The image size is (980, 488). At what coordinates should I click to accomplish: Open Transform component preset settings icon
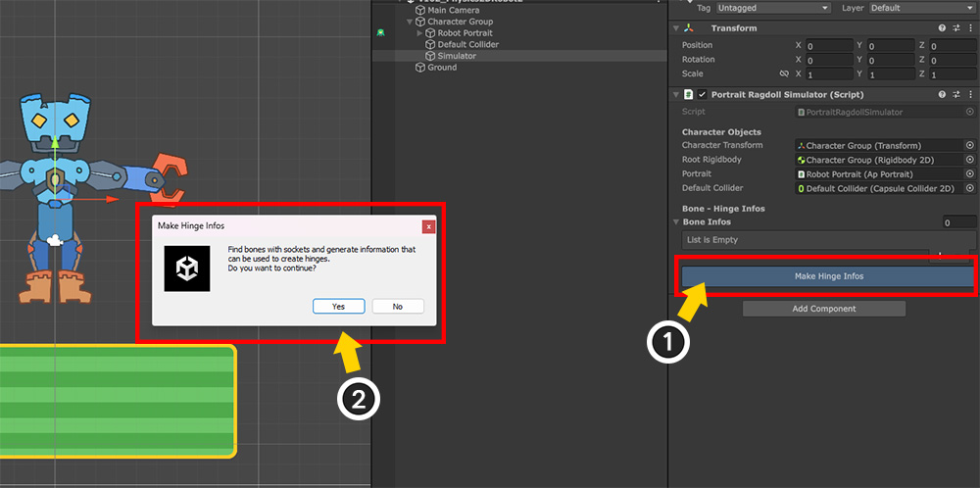coord(955,28)
